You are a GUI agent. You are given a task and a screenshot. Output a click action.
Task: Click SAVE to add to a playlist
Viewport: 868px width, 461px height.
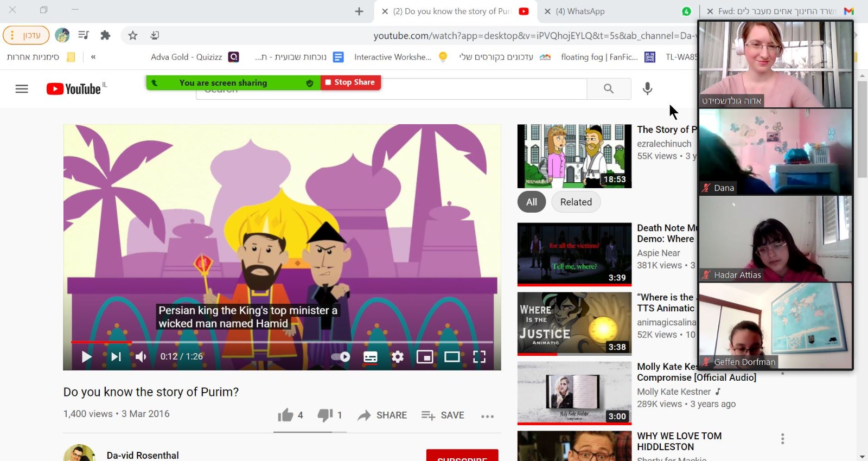click(443, 415)
